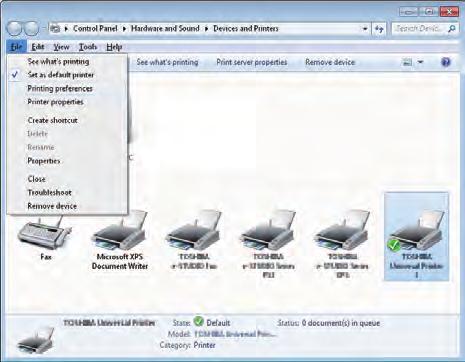Viewport: 465px width, 362px height.
Task: Click the Model value in details pane
Action: [x=235, y=334]
